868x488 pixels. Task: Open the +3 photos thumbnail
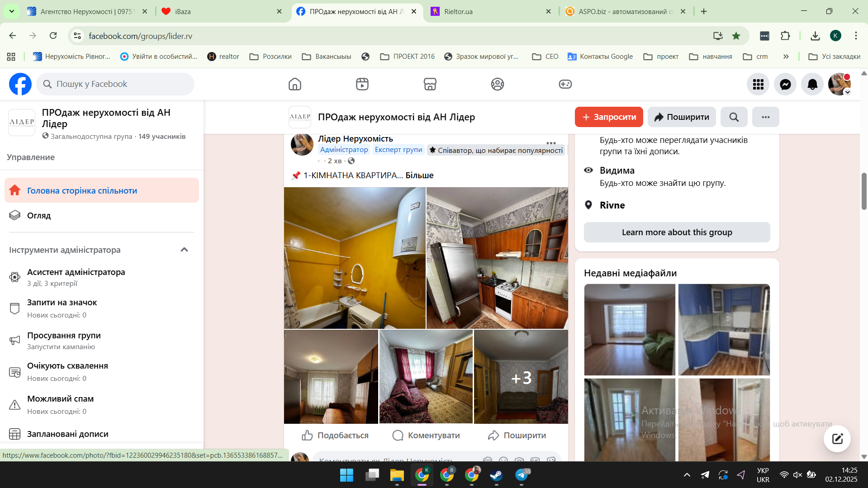pos(521,377)
